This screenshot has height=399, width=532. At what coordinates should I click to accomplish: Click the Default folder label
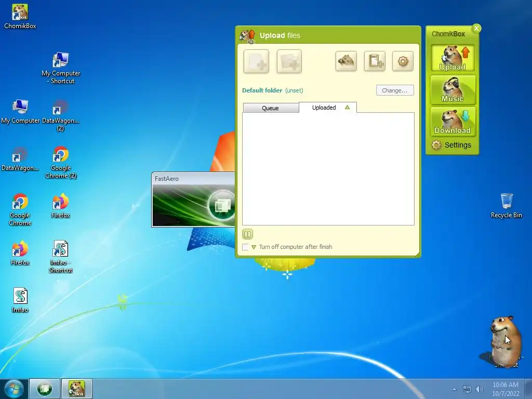pos(262,90)
